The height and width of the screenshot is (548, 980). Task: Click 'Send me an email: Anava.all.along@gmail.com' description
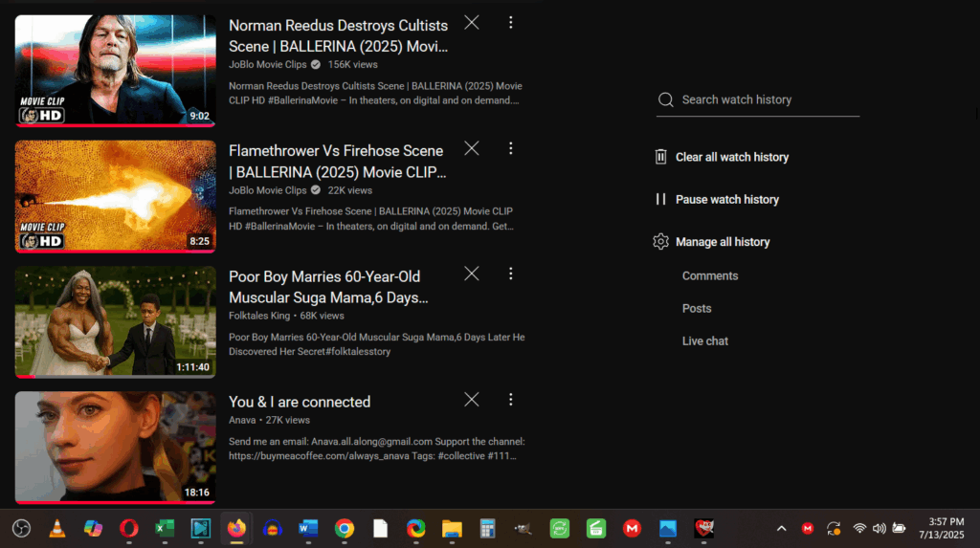(377, 449)
